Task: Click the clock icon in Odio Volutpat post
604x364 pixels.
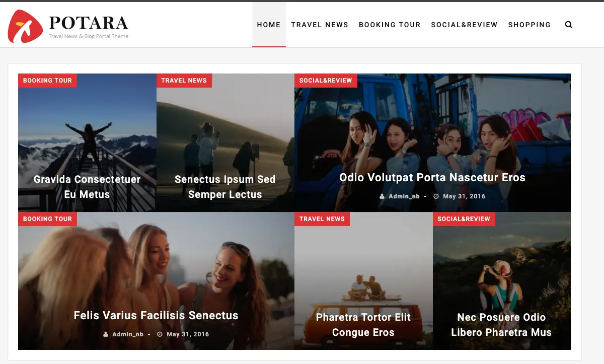Action: coord(436,196)
